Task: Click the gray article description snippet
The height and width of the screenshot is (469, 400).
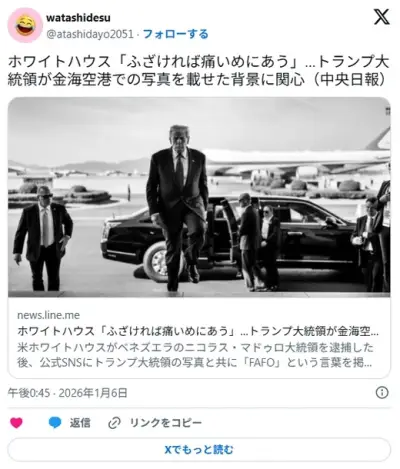Action: [195, 355]
